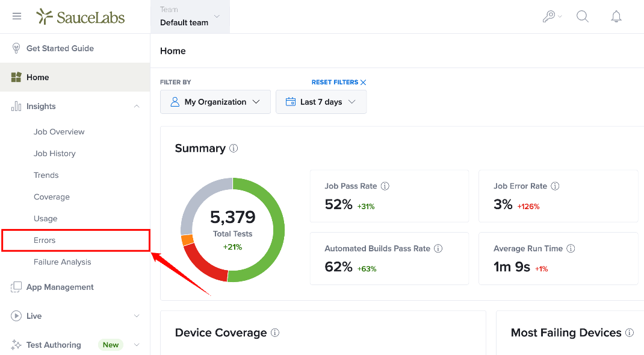This screenshot has height=355, width=644.
Task: Click Summary info icon
Action: pos(234,148)
